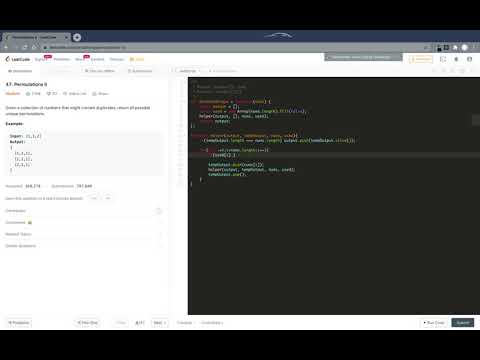Viewport: 480px width, 360px height.
Task: Click the browser profile circle icon
Action: tap(465, 47)
